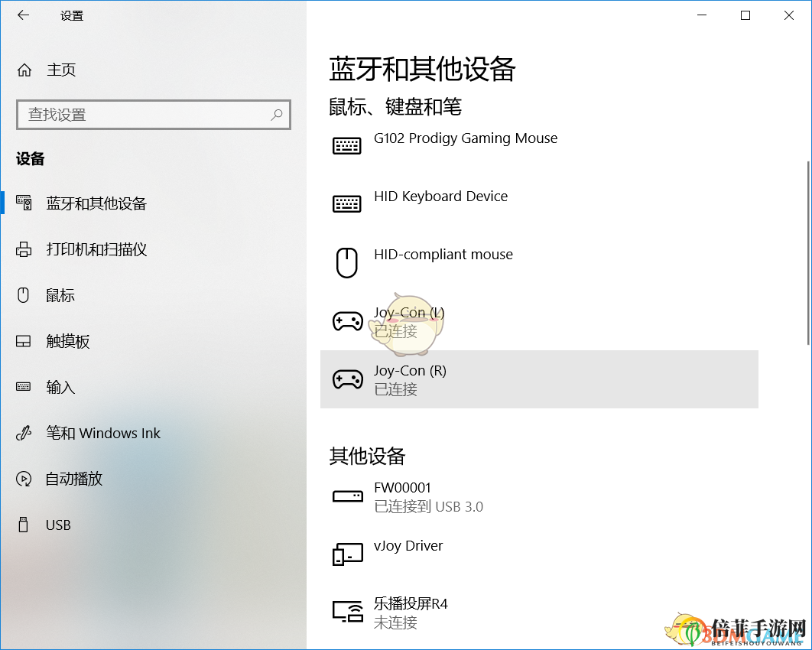Click the 乐播投屏R4 wireless display icon

[x=347, y=613]
